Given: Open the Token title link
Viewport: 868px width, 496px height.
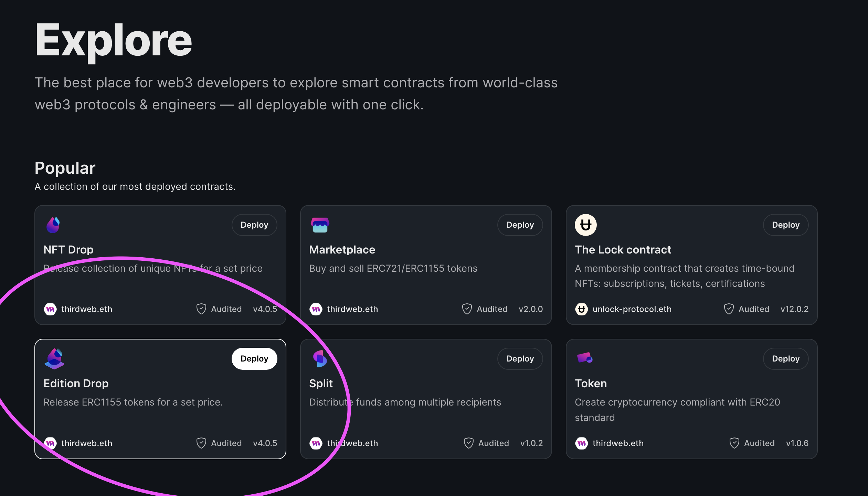Looking at the screenshot, I should point(591,384).
